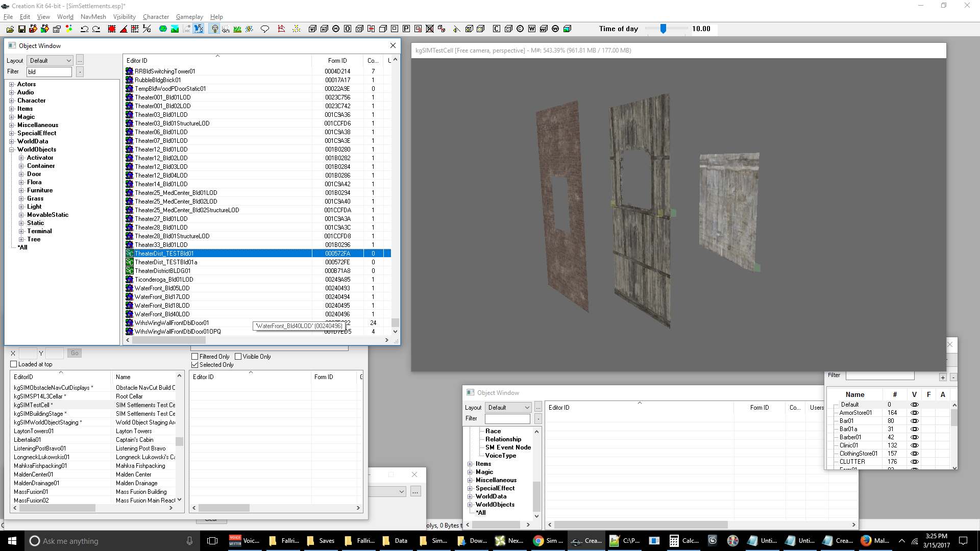This screenshot has width=980, height=551.
Task: Toggle visibility eye for Default layer
Action: pos(915,405)
